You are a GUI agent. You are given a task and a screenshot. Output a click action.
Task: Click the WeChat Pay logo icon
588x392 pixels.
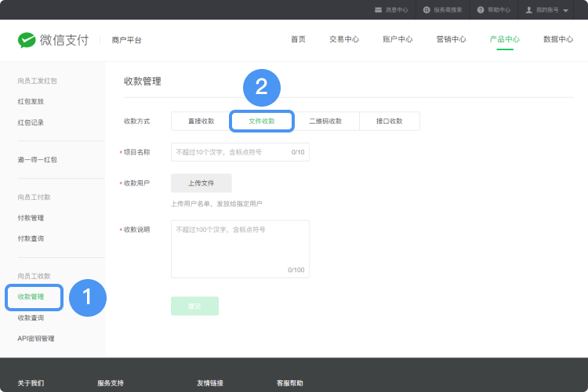click(27, 39)
